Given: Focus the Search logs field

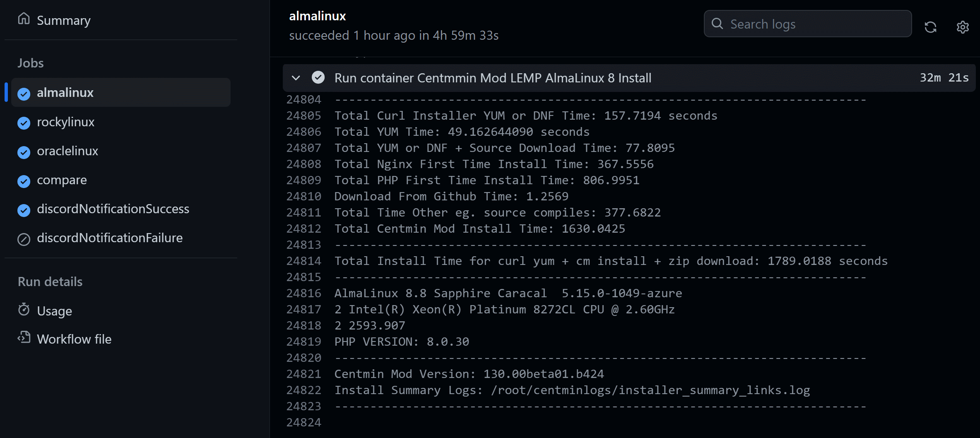Looking at the screenshot, I should (x=807, y=24).
